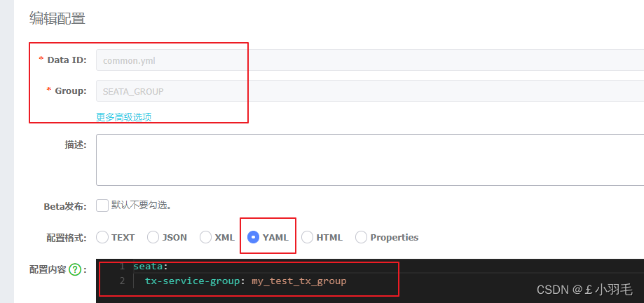Image resolution: width=644 pixels, height=303 pixels.
Task: Click the 'my_test_tx_group' value in the editor
Action: click(299, 281)
